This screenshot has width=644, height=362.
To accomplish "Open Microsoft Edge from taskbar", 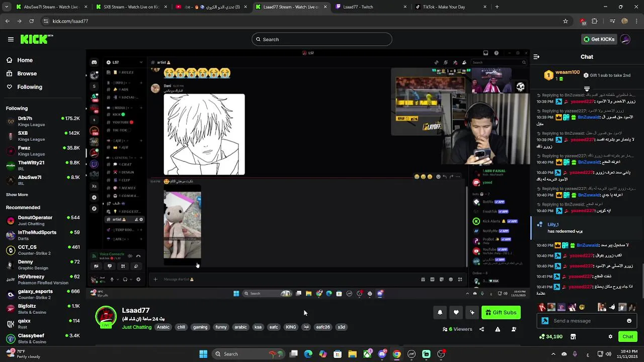I will click(x=308, y=354).
